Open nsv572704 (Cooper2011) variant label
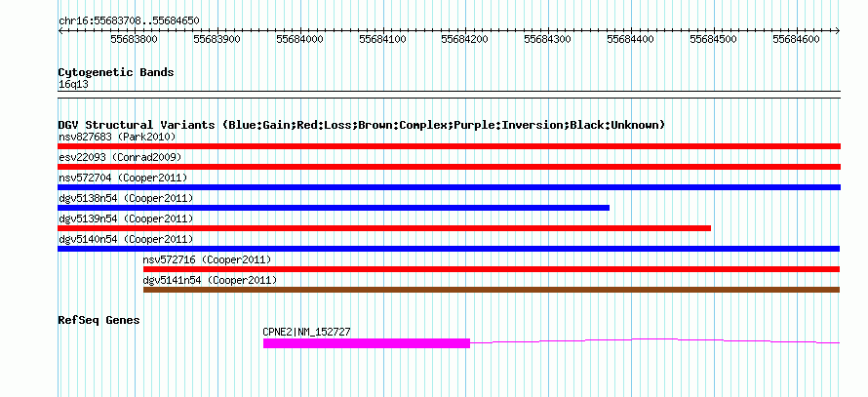 [123, 178]
